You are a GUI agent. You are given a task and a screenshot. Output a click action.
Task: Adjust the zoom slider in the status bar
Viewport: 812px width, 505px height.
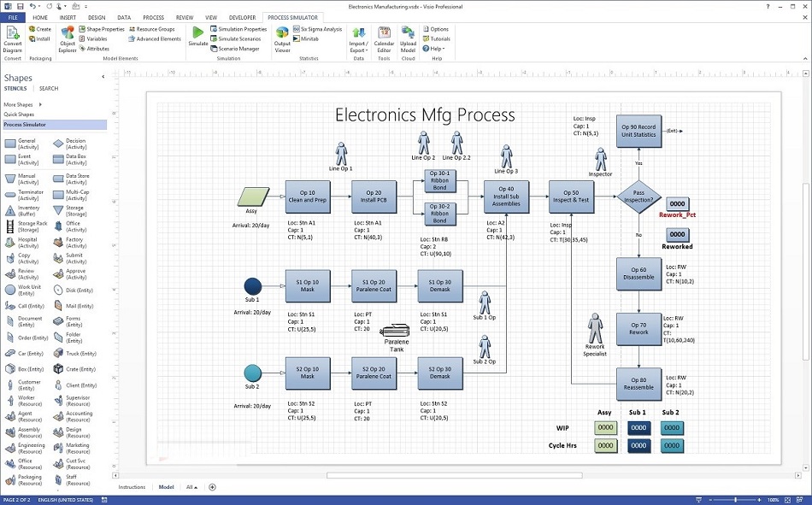(735, 500)
